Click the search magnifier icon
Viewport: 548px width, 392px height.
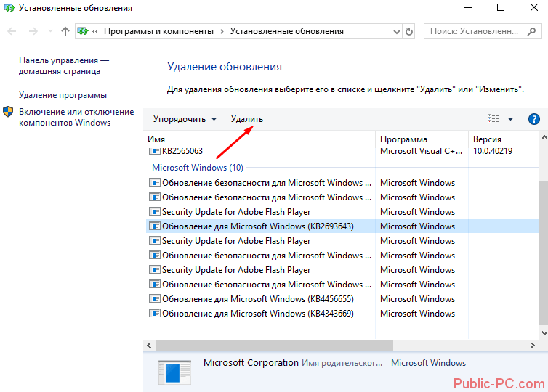(531, 31)
